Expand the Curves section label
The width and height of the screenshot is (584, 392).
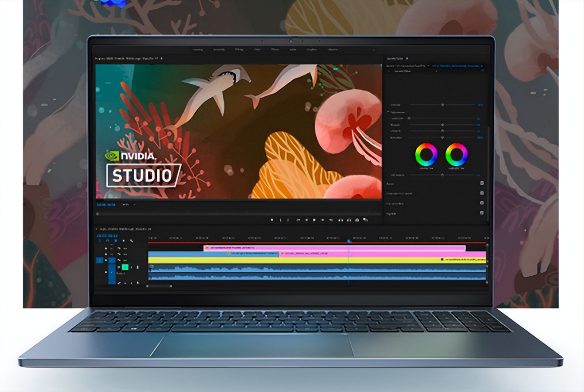(x=390, y=183)
